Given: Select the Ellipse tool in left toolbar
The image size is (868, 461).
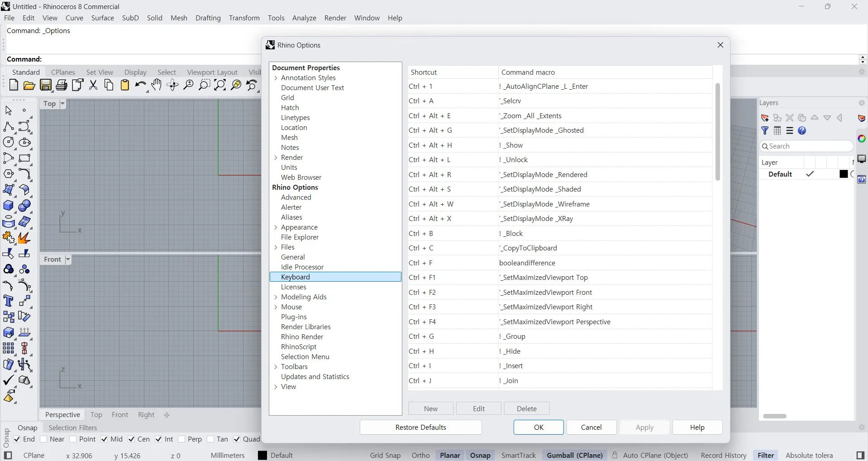Looking at the screenshot, I should click(25, 142).
